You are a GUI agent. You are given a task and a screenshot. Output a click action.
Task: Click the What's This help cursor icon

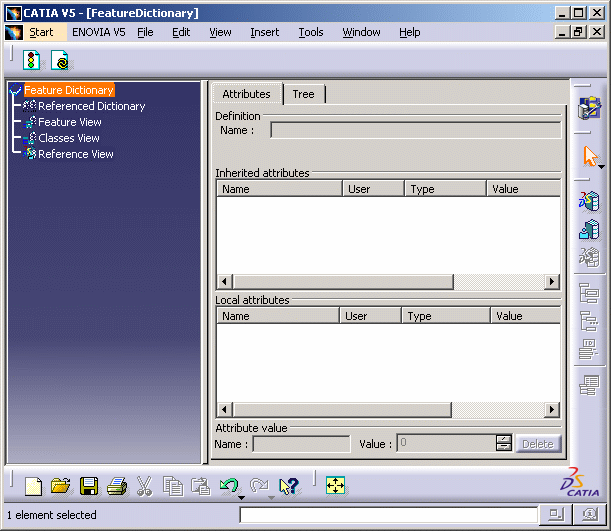[x=289, y=486]
